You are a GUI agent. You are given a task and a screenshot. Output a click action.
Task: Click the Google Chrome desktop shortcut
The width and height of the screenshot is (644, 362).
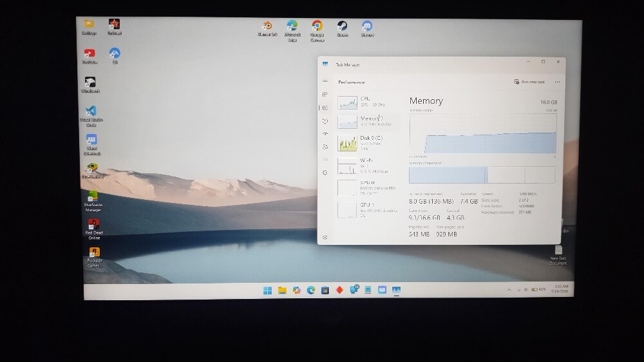coord(317,31)
